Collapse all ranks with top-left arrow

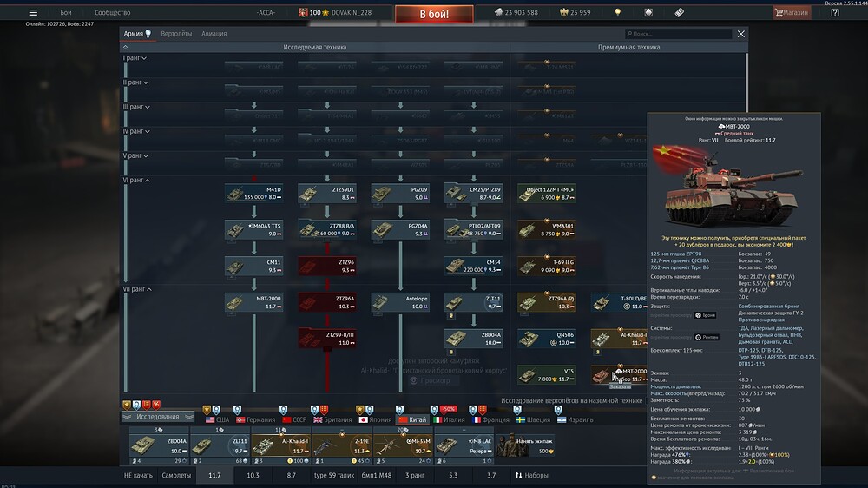(126, 47)
